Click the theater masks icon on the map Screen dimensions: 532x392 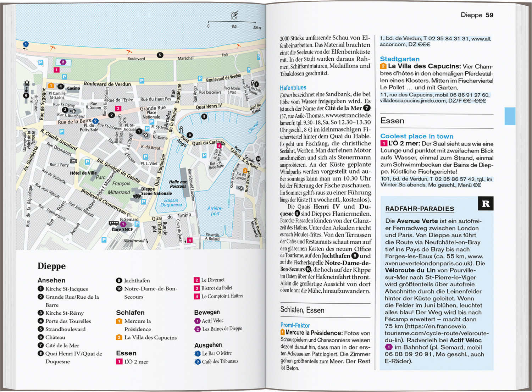[x=137, y=195]
